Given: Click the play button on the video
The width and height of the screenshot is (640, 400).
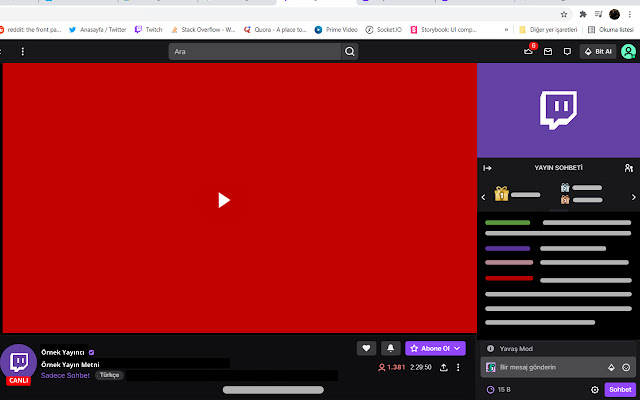Looking at the screenshot, I should pyautogui.click(x=224, y=200).
